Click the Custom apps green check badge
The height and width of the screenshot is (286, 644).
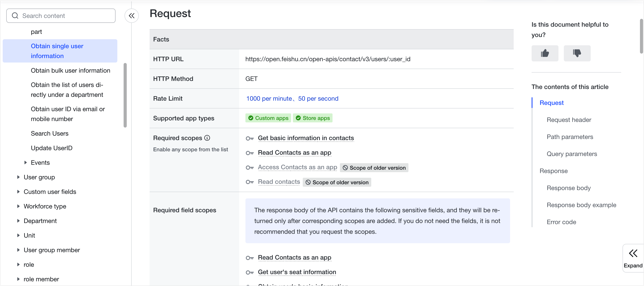tap(268, 118)
